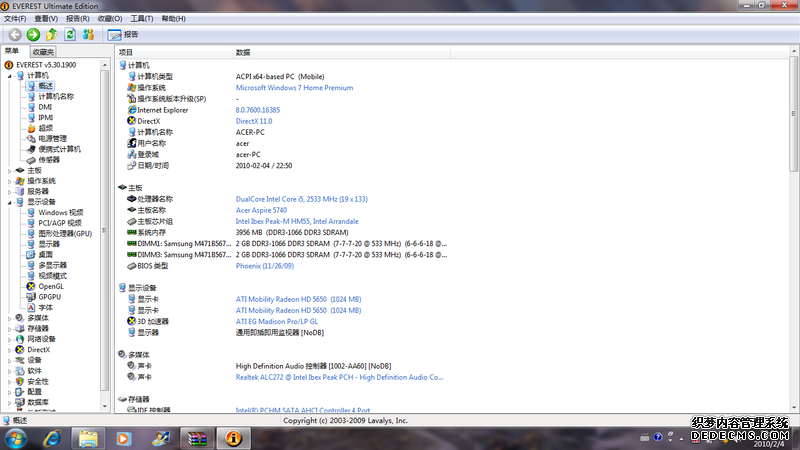Expand the DirectX tree node

point(9,350)
